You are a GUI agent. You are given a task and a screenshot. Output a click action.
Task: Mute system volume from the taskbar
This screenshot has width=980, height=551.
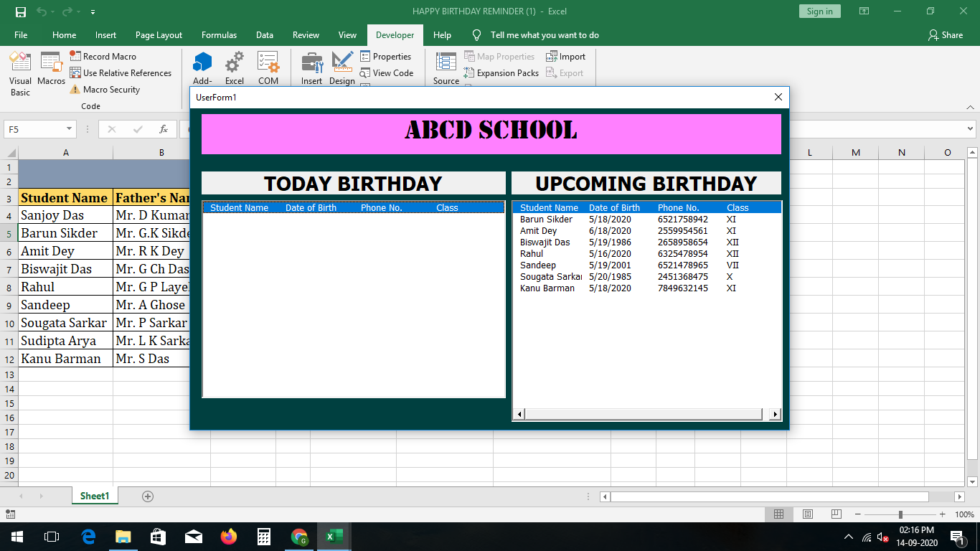[x=882, y=536]
